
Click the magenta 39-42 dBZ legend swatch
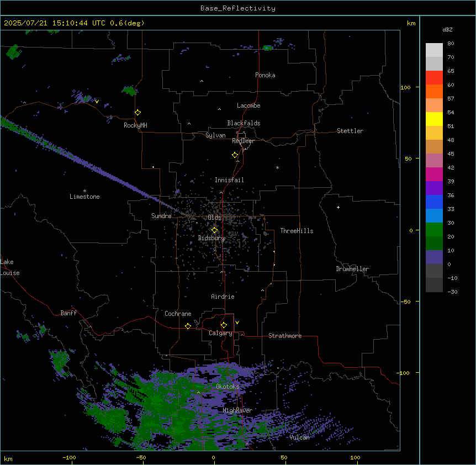434,174
